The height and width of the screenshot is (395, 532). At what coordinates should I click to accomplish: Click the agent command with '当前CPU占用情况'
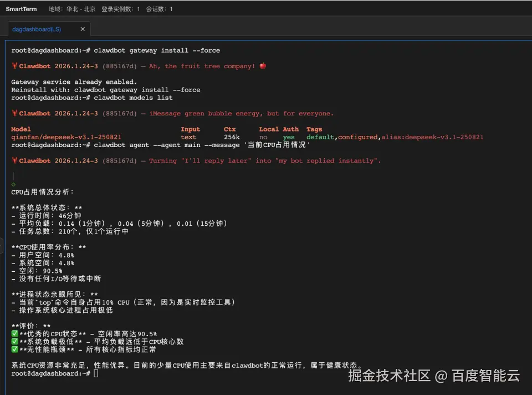(x=202, y=145)
